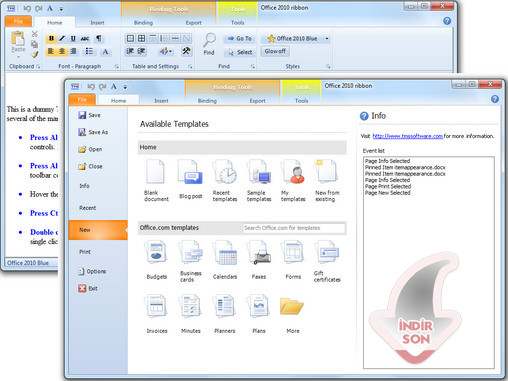508x381 pixels.
Task: Open Sample templates icon
Action: point(259,180)
